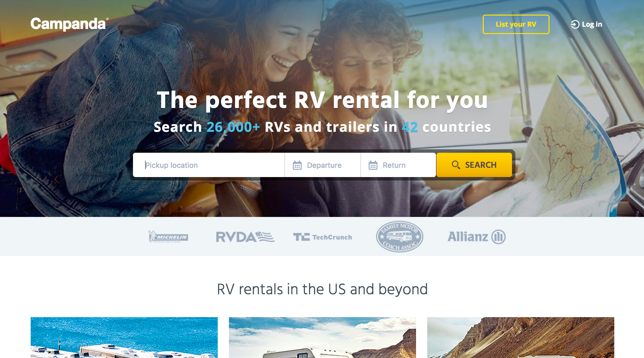Click the Michelin logo
644x358 pixels.
[x=168, y=236]
